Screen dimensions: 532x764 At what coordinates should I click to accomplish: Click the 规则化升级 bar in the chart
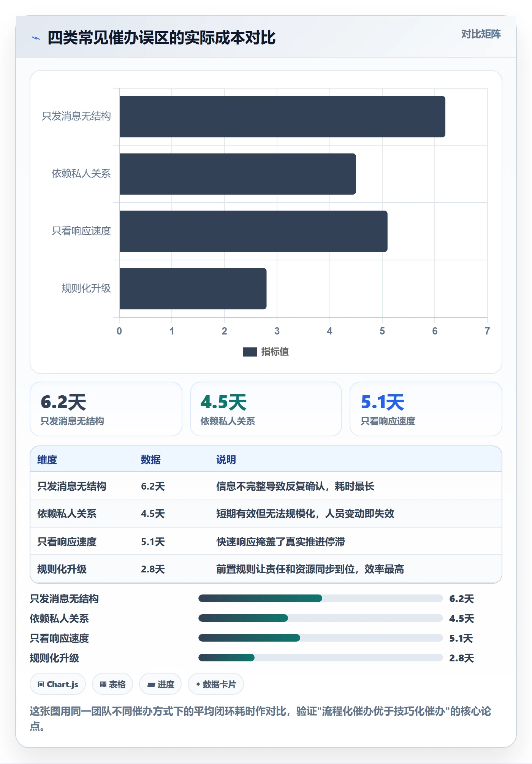click(x=193, y=289)
